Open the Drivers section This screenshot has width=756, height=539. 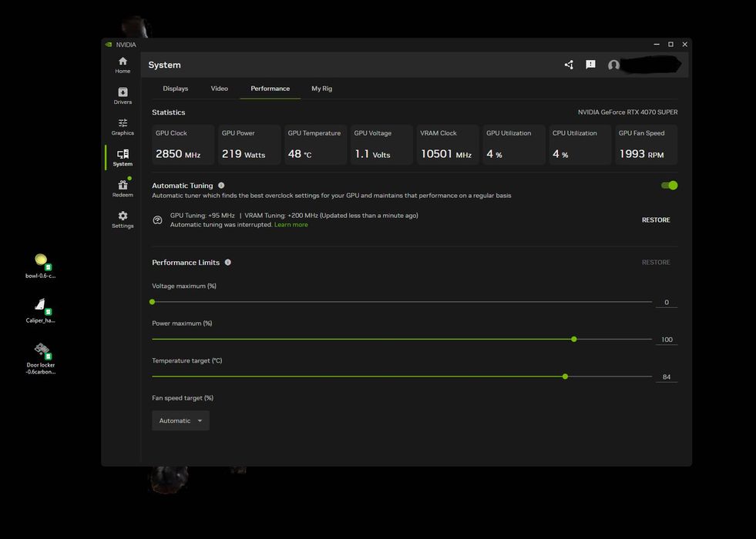(x=123, y=95)
